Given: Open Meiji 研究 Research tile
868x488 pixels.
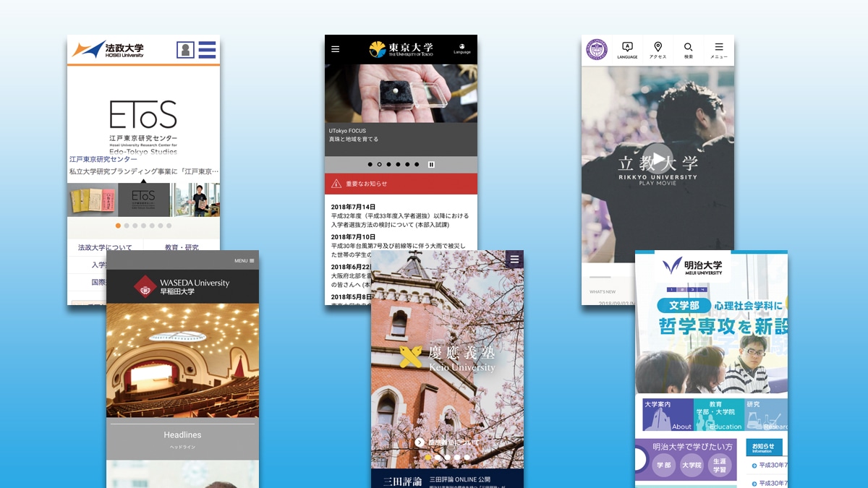Looking at the screenshot, I should 766,414.
